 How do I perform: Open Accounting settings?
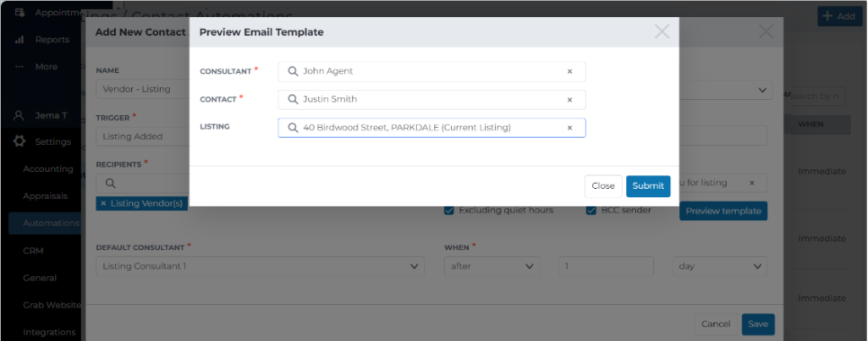coord(48,168)
